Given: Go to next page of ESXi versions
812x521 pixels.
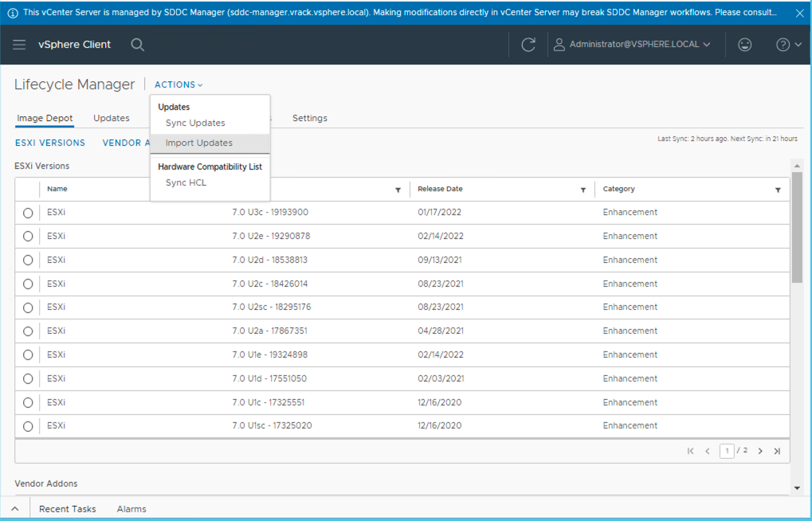Looking at the screenshot, I should click(x=760, y=451).
